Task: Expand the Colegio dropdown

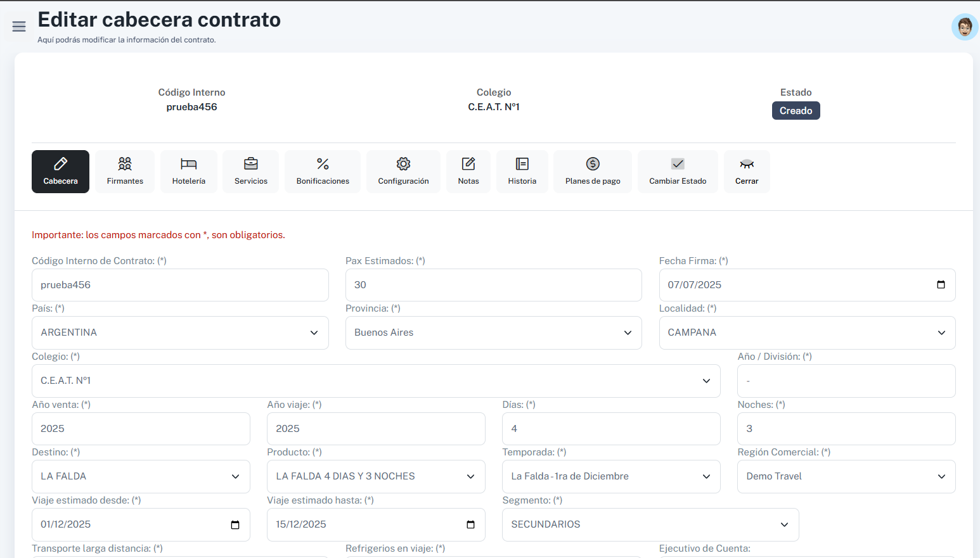Action: (x=376, y=381)
